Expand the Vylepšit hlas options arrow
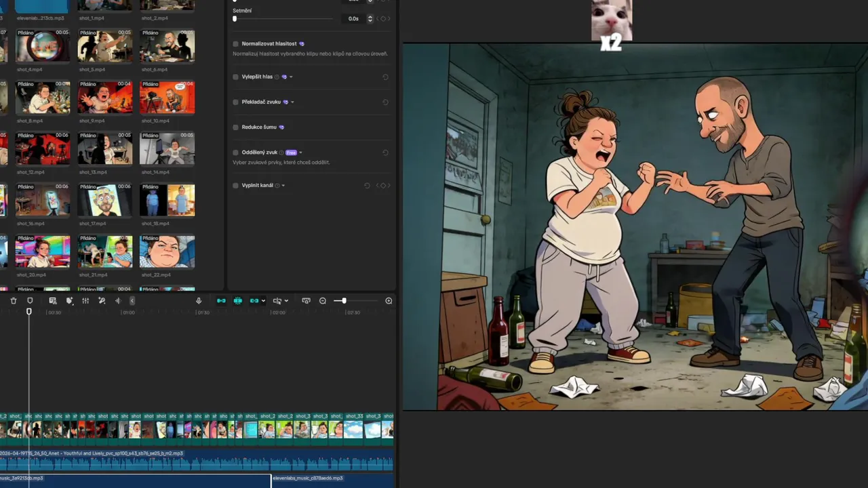 click(x=291, y=77)
